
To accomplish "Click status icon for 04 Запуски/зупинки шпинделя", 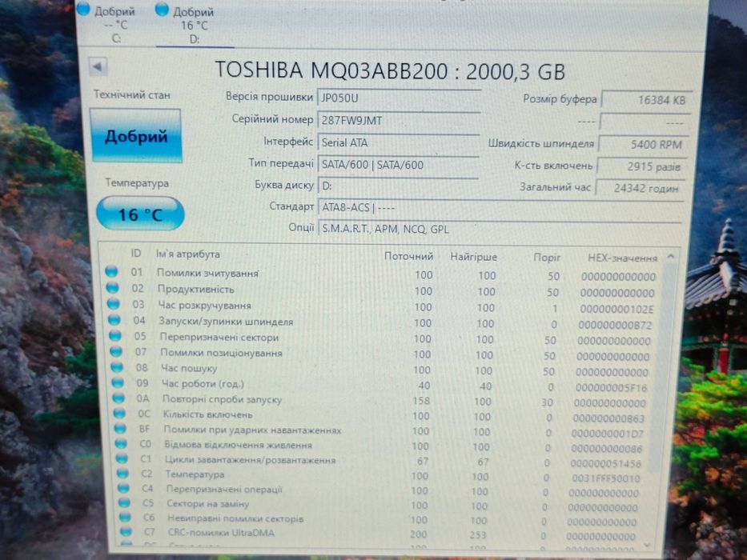I will pos(114,319).
